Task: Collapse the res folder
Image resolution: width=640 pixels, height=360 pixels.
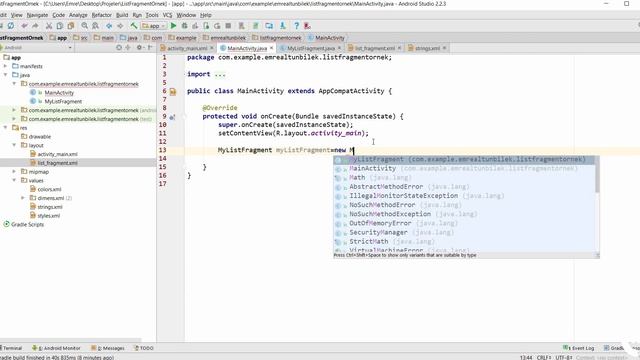Action: tap(5, 127)
